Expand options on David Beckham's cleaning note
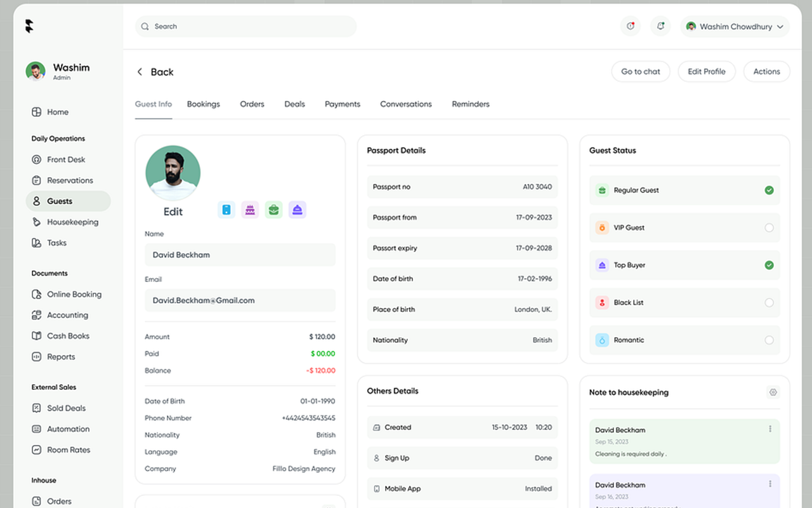The height and width of the screenshot is (508, 812). tap(770, 429)
